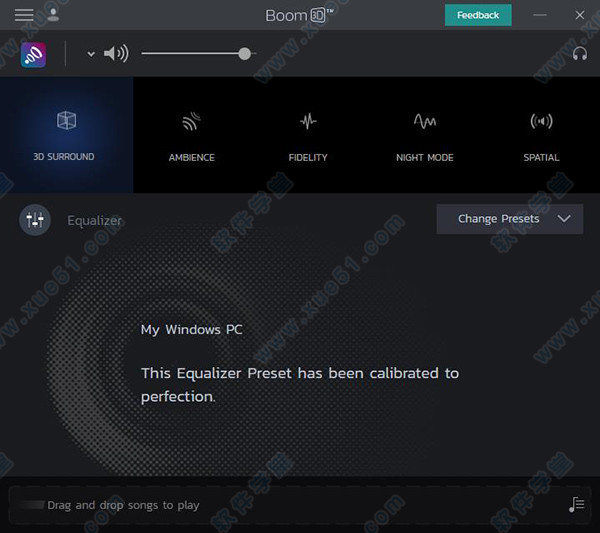Toggle the Ambience effect

[x=191, y=122]
